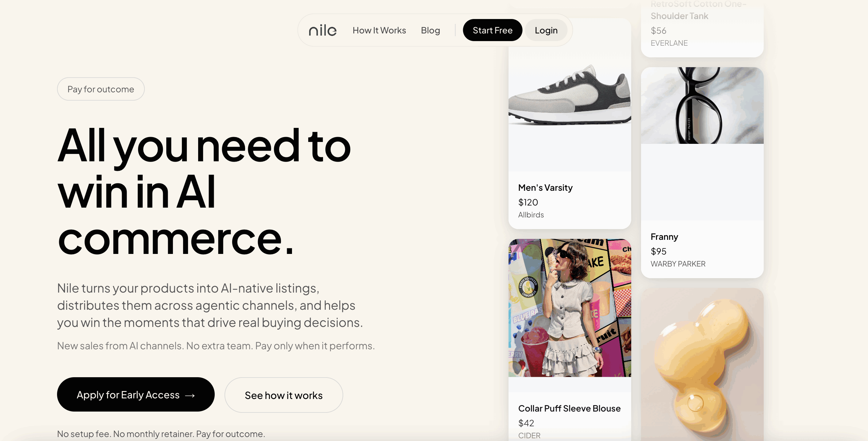Viewport: 868px width, 441px height.
Task: Click the 'New sales from AI channels' line
Action: click(x=216, y=346)
